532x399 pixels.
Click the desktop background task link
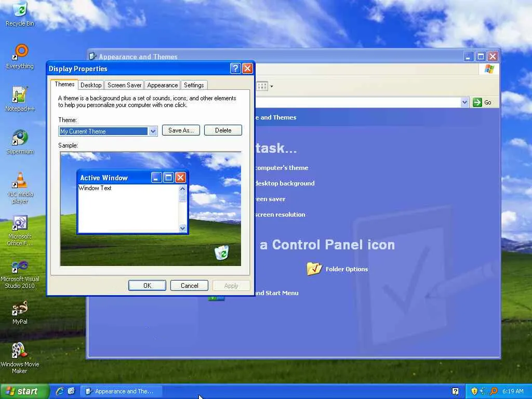pyautogui.click(x=285, y=183)
